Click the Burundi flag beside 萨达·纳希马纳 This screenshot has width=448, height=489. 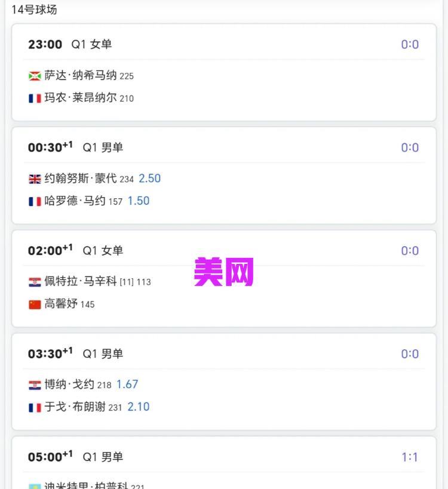click(35, 76)
